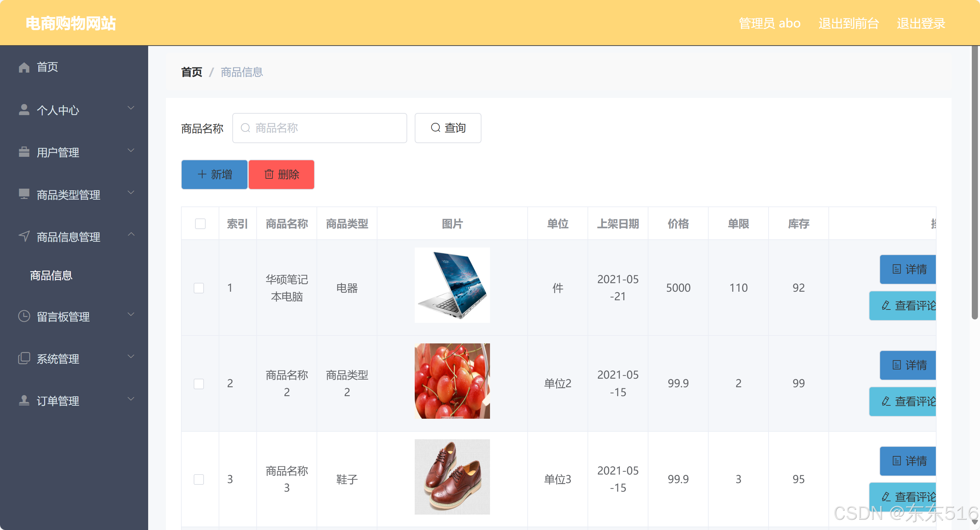
Task: Click the clock icon beside 留言板管理
Action: (24, 316)
